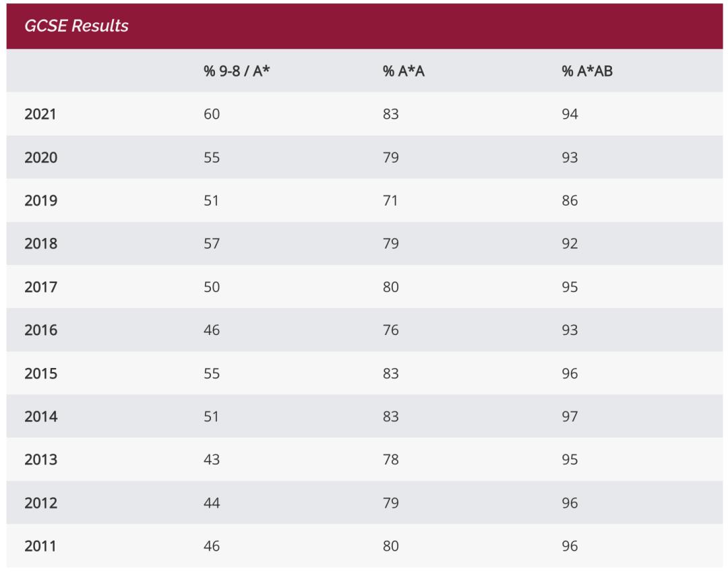Select the 2014 year row label

click(40, 417)
